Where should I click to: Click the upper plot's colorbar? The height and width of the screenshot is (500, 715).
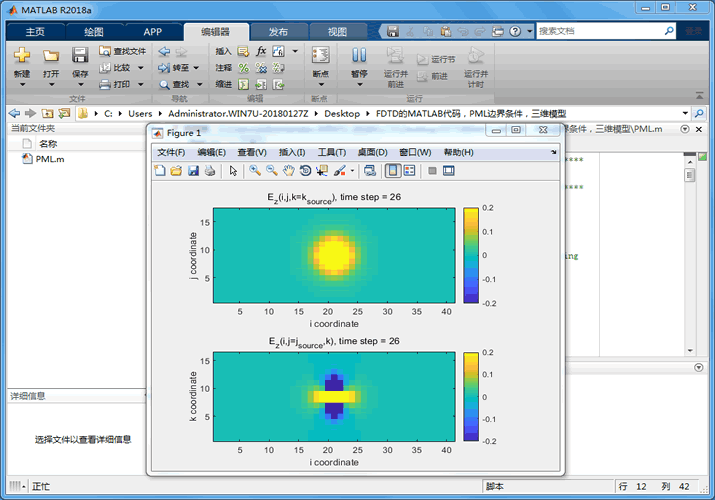point(471,255)
